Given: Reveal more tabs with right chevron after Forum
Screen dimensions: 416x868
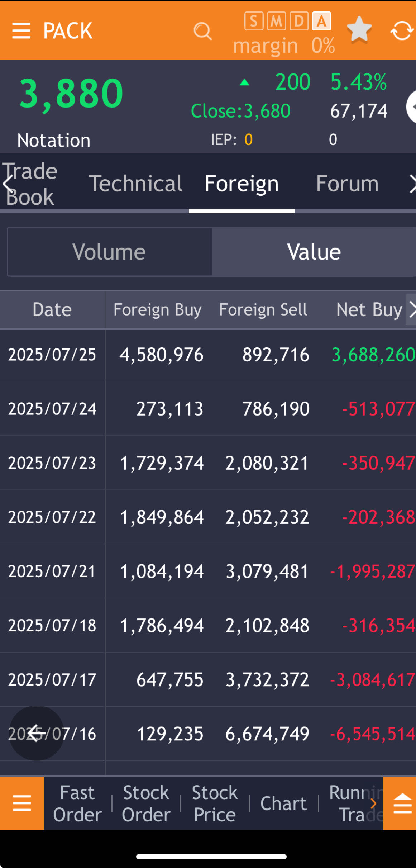Looking at the screenshot, I should point(412,183).
